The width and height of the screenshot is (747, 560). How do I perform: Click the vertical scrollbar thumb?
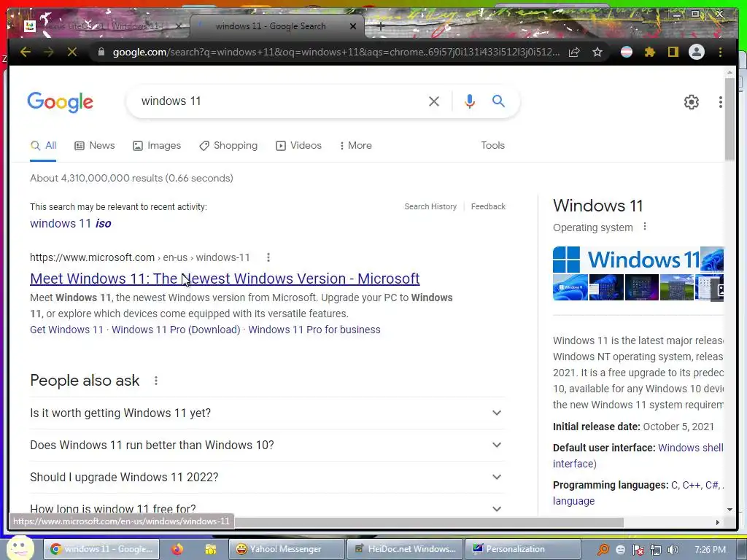(729, 119)
